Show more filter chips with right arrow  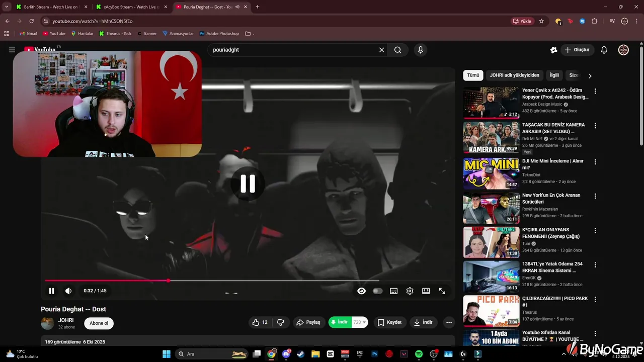click(x=590, y=76)
